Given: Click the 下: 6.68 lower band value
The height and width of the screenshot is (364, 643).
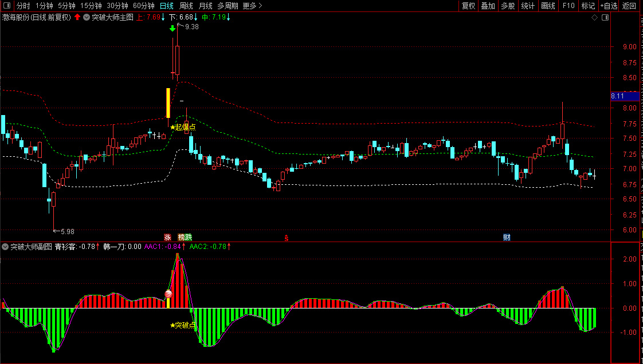Looking at the screenshot, I should pyautogui.click(x=183, y=17).
